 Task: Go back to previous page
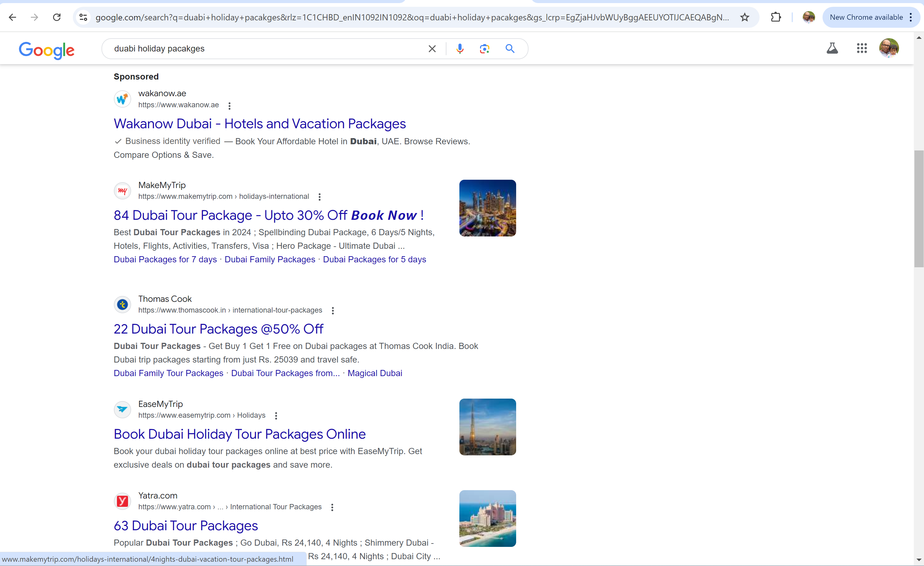[12, 17]
